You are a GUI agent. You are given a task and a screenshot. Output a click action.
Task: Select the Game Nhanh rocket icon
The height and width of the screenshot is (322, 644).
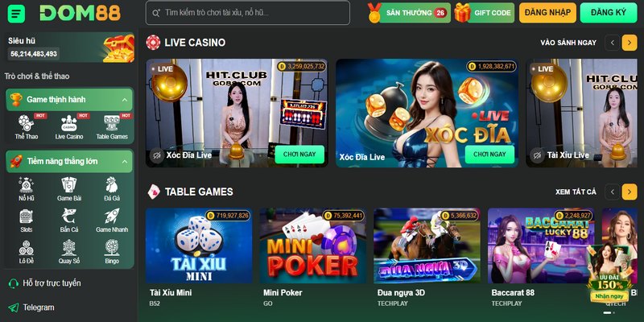tap(112, 216)
